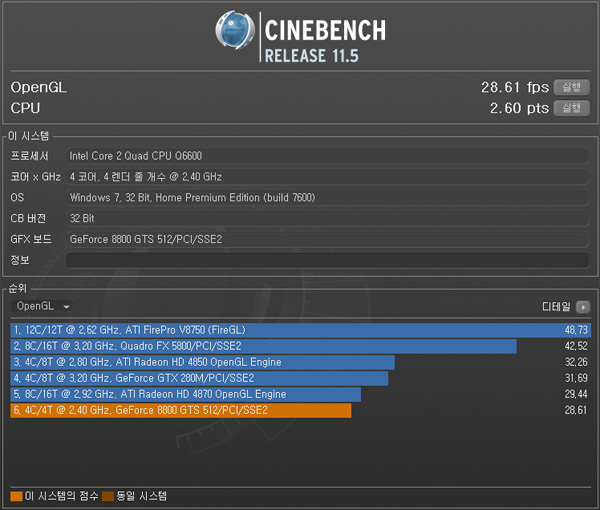This screenshot has height=510, width=600.
Task: Click the OS field Windows 7 32 Bit
Action: coord(327,198)
